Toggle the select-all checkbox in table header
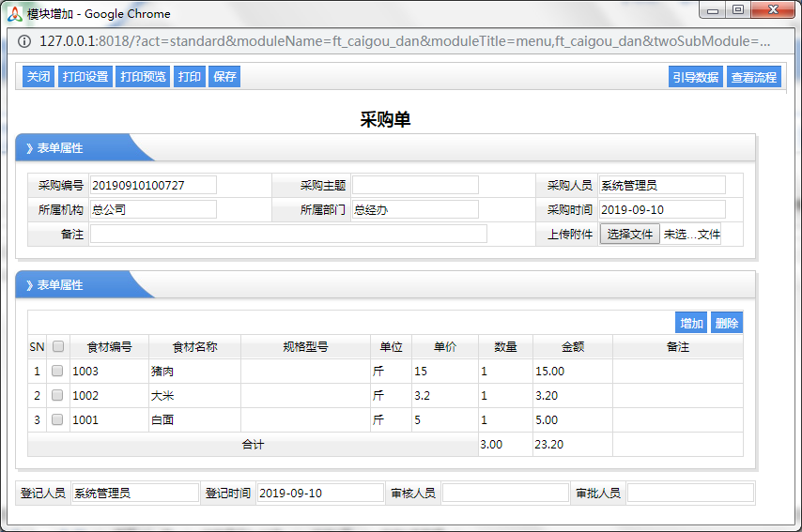Image resolution: width=802 pixels, height=532 pixels. click(x=58, y=346)
